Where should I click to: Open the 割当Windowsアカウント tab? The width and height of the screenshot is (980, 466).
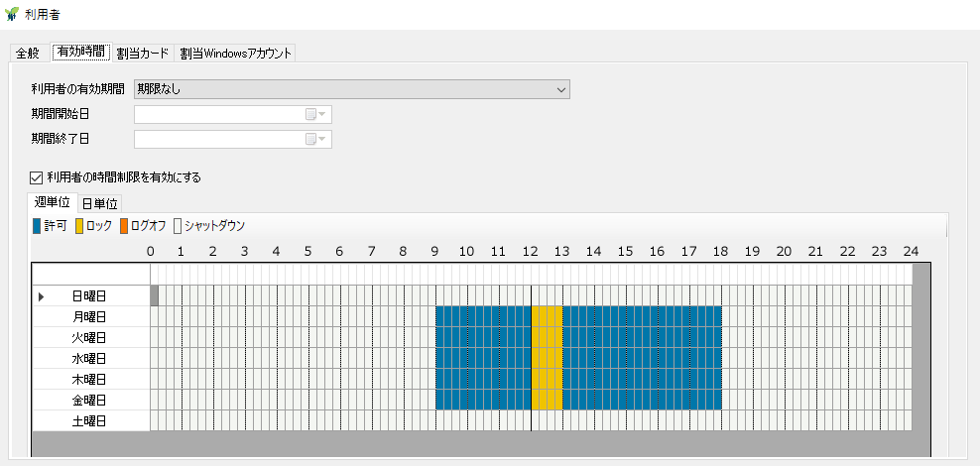(x=236, y=54)
